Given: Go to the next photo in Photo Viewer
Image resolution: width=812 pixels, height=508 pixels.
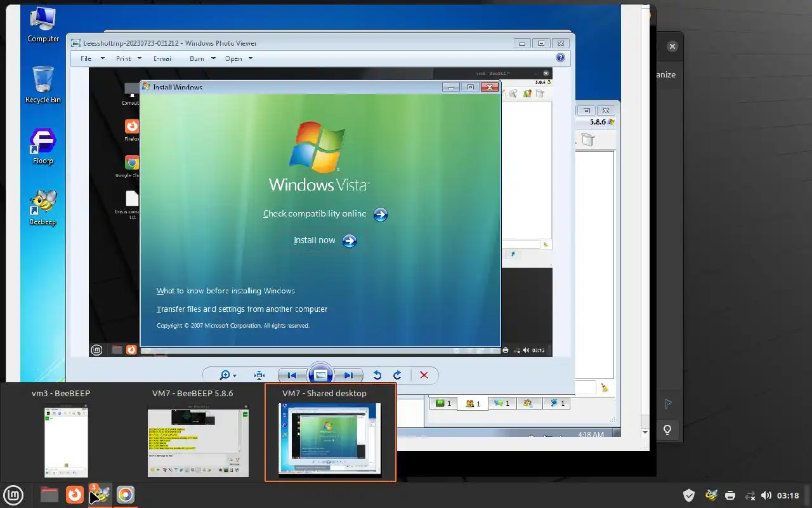Looking at the screenshot, I should 349,375.
